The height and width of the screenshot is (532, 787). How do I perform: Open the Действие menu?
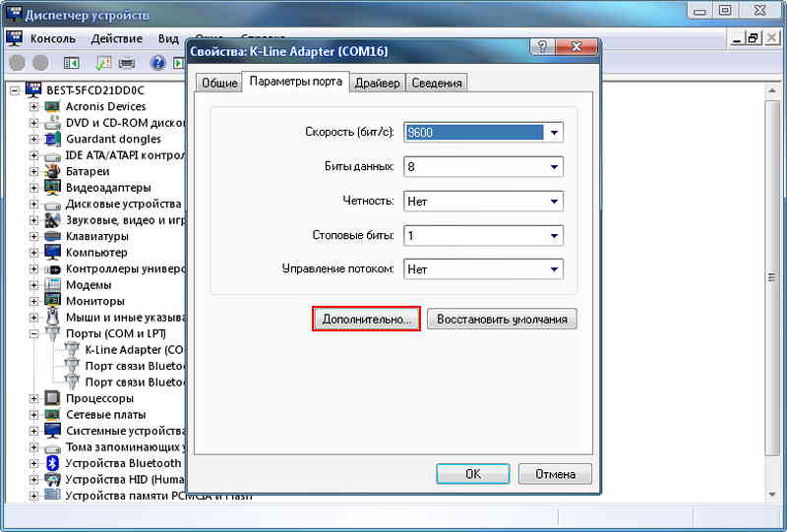click(x=116, y=38)
